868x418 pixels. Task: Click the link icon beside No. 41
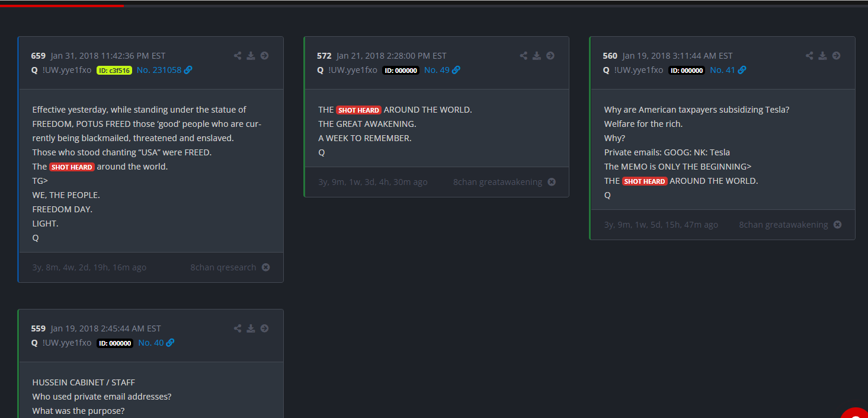(x=742, y=70)
